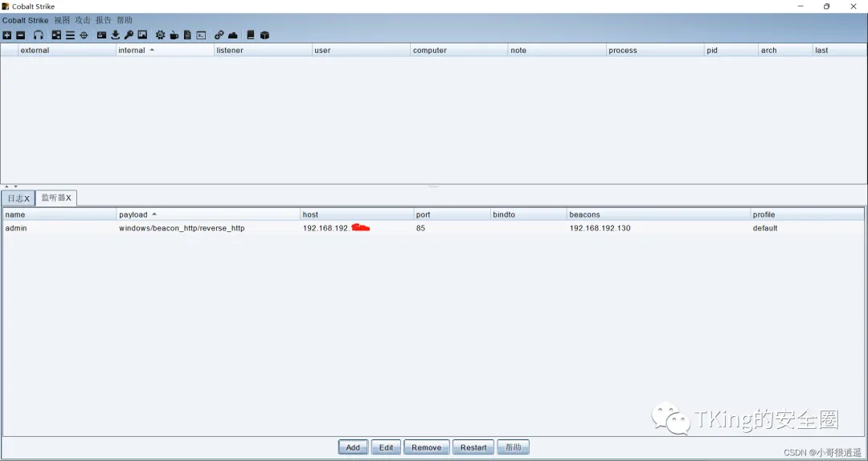Click the Restart button
The image size is (868, 461).
[x=473, y=447]
